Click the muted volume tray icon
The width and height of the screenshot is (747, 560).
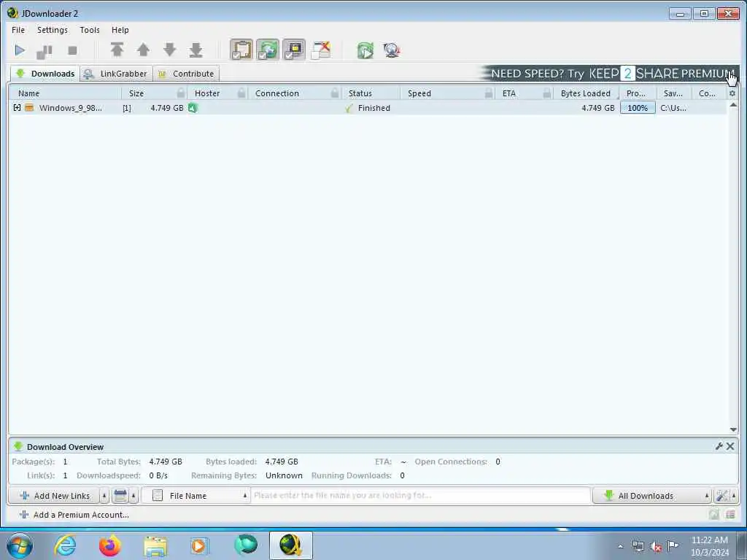tap(656, 546)
